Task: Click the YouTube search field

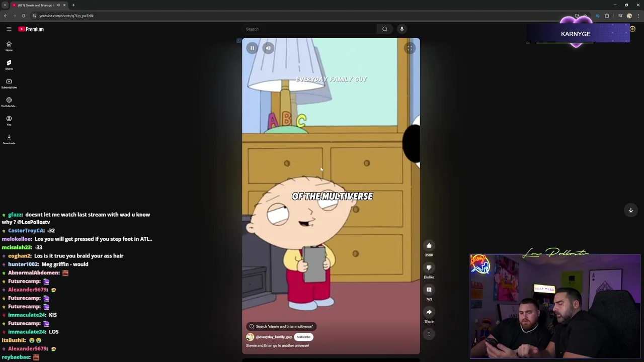Action: pyautogui.click(x=309, y=29)
